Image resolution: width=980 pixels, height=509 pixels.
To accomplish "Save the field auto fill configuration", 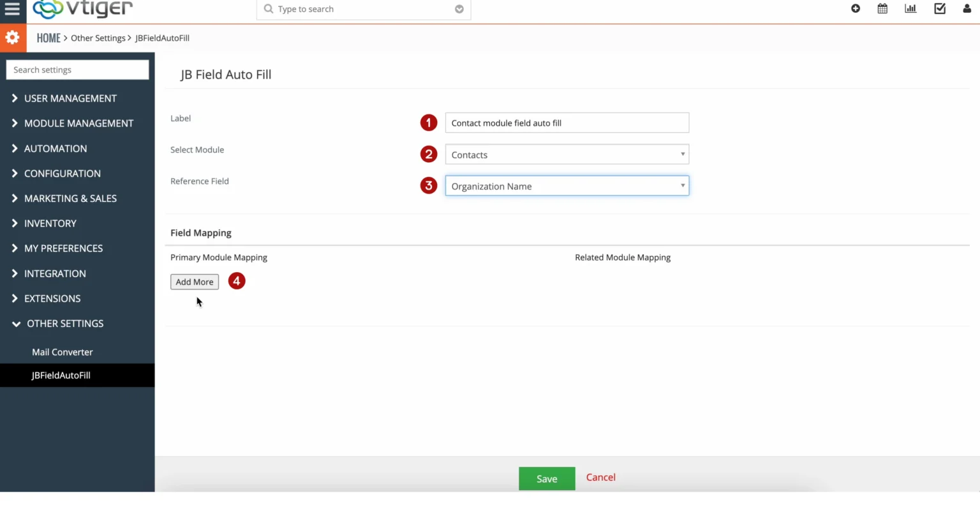I will 546,478.
